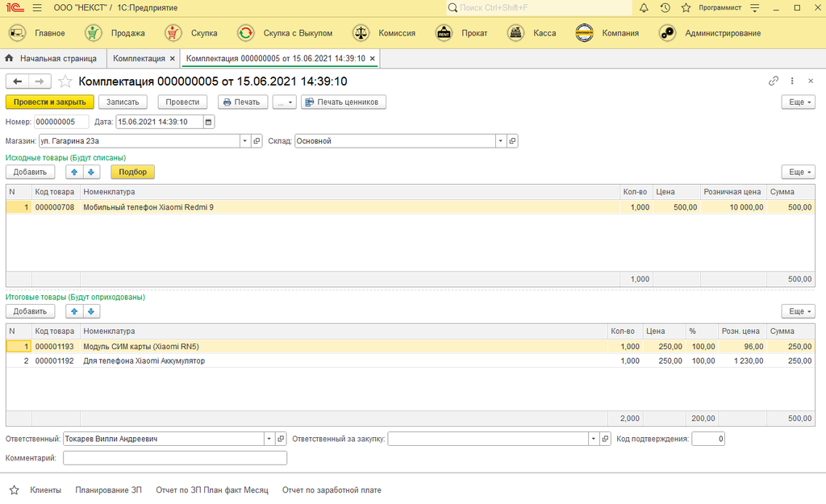Click the Главное section icon

click(x=17, y=33)
